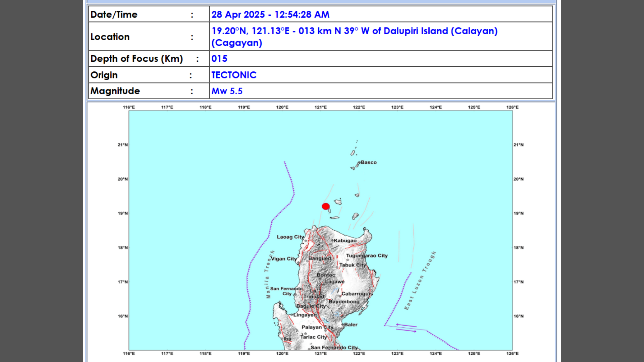Screen dimensions: 644x362
Task: Click the Tuguegarao City map label
Action: click(367, 255)
